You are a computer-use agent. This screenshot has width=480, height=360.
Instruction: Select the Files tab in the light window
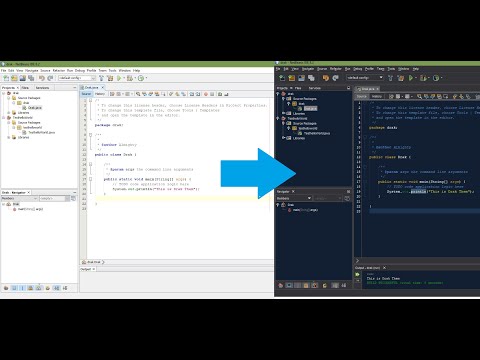tap(25, 88)
